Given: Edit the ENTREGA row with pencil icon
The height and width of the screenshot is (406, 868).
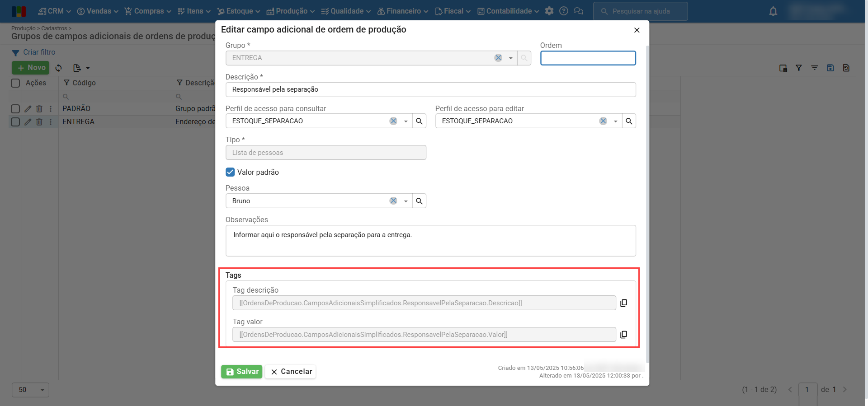Looking at the screenshot, I should pos(28,122).
